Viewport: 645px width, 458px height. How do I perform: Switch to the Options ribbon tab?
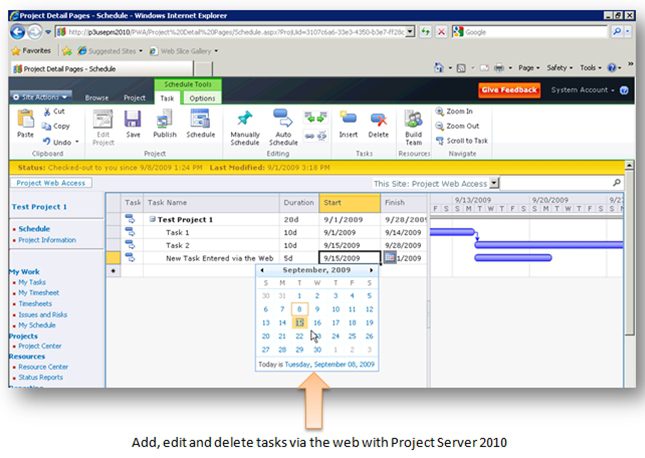coord(202,98)
